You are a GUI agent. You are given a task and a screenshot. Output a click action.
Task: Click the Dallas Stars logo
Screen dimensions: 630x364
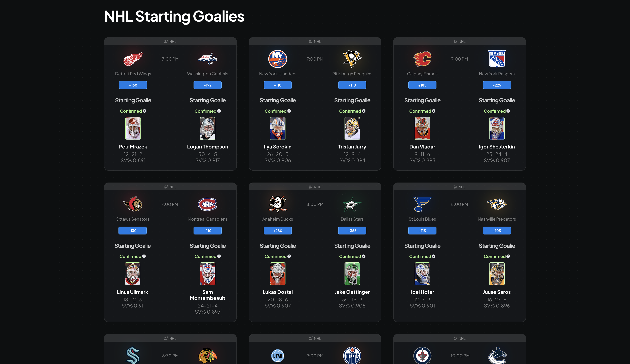pos(352,204)
